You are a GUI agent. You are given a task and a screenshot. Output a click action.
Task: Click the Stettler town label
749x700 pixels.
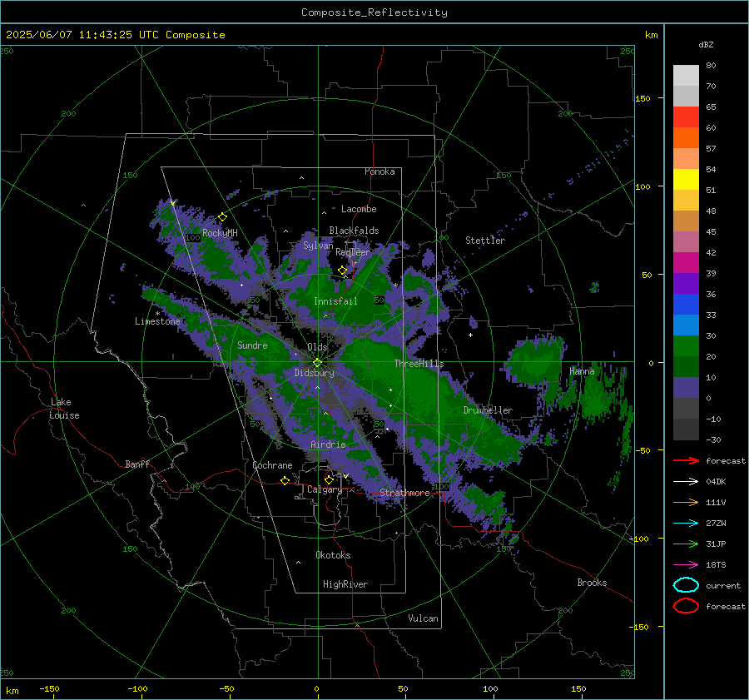click(x=485, y=241)
